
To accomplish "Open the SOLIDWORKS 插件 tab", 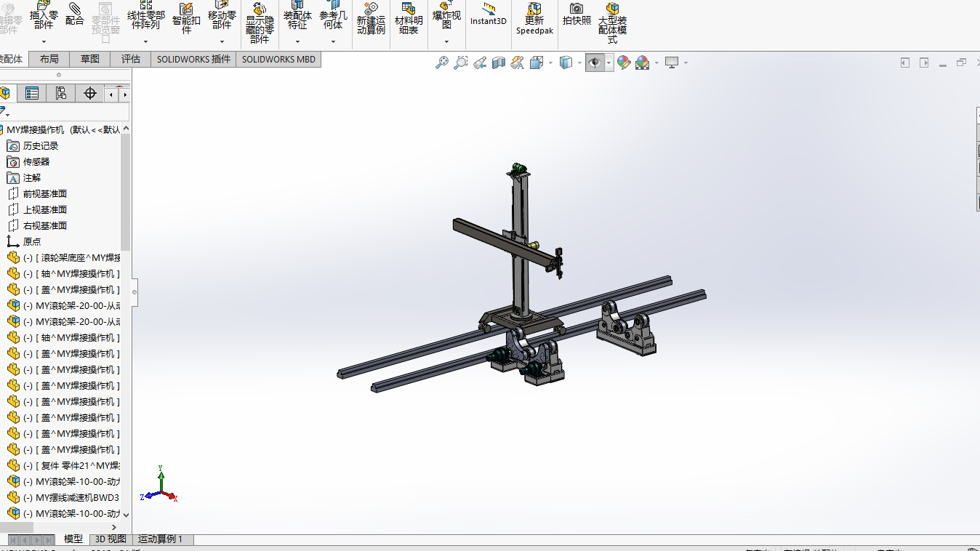I will pyautogui.click(x=193, y=59).
